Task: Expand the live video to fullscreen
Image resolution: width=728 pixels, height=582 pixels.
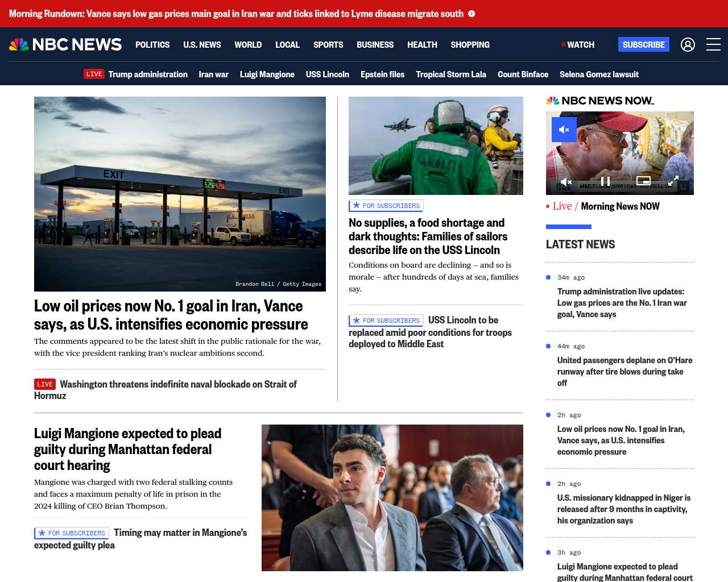Action: (x=673, y=181)
